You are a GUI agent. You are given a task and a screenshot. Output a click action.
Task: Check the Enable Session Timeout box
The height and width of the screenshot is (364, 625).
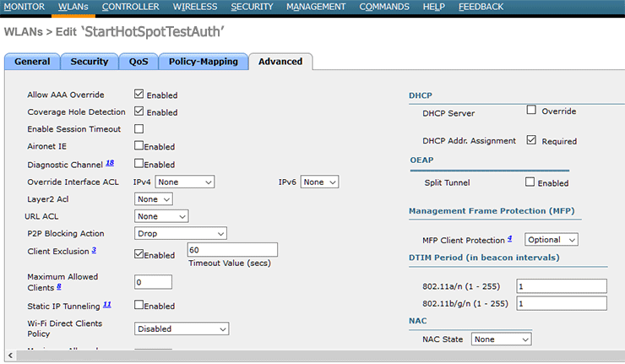pos(139,129)
